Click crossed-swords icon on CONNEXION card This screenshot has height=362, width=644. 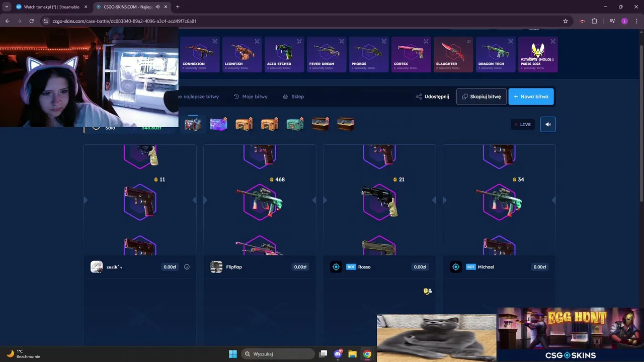point(215,41)
